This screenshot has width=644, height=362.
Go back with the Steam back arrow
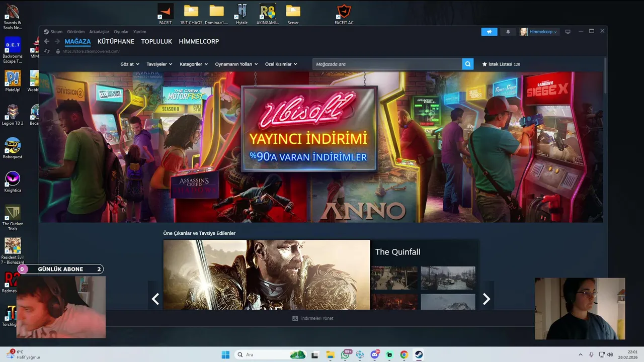pyautogui.click(x=47, y=41)
